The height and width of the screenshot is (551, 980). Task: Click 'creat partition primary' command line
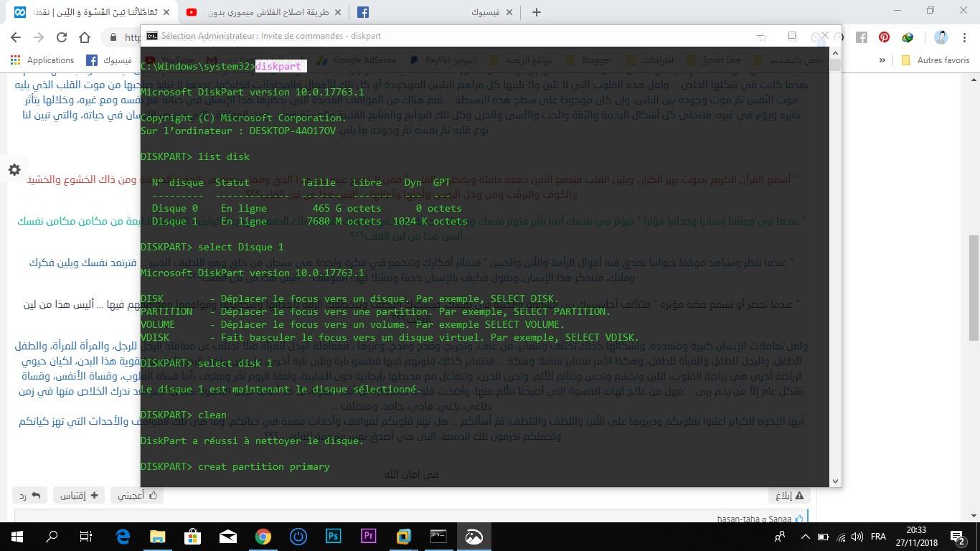coord(235,466)
